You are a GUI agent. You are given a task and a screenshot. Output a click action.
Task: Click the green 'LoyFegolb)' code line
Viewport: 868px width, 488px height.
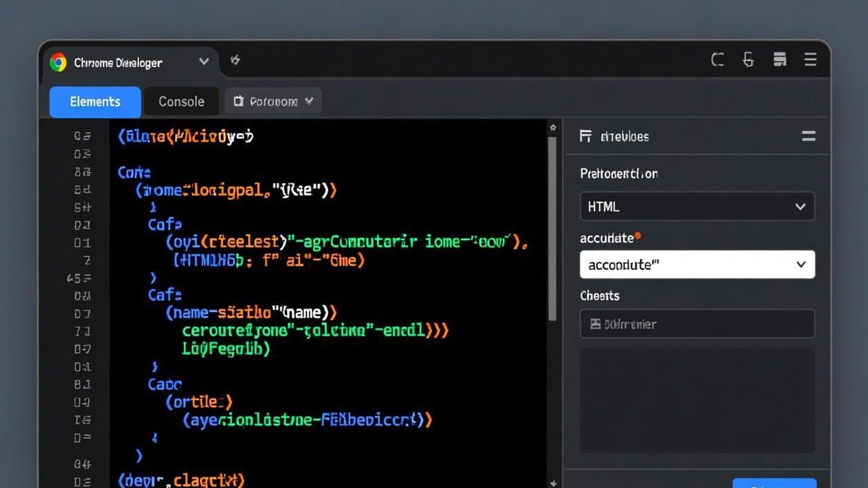pyautogui.click(x=226, y=349)
